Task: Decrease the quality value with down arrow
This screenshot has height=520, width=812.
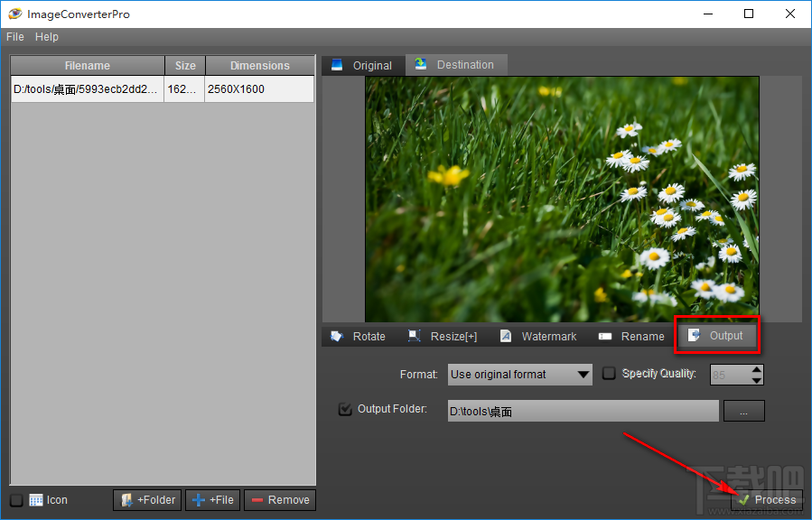Action: click(x=757, y=380)
